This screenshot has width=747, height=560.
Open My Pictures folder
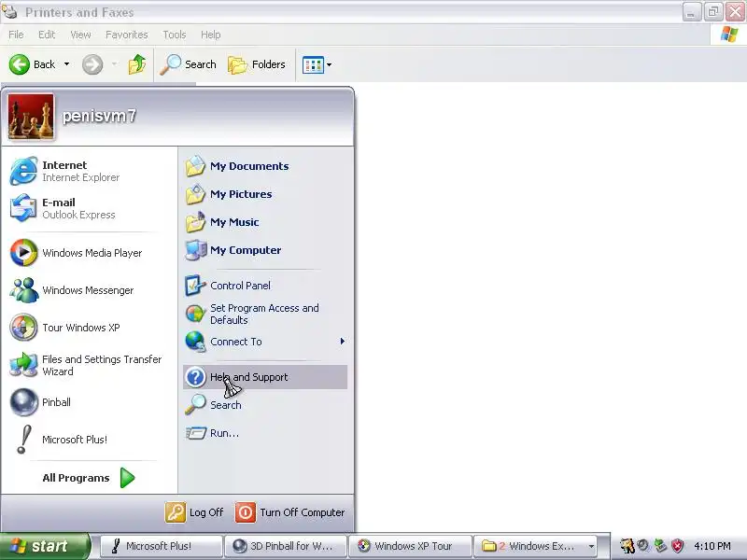pos(265,194)
